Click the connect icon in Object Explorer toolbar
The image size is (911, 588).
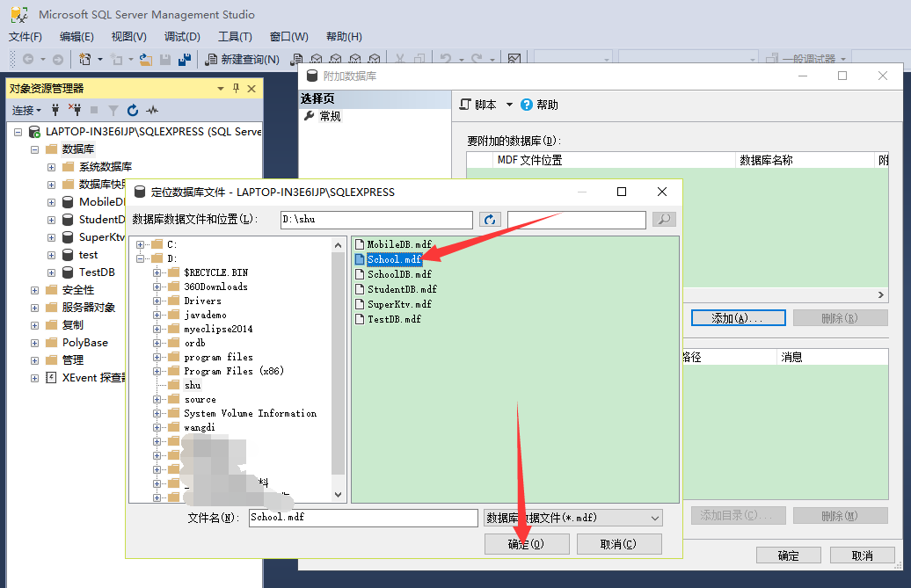click(55, 110)
